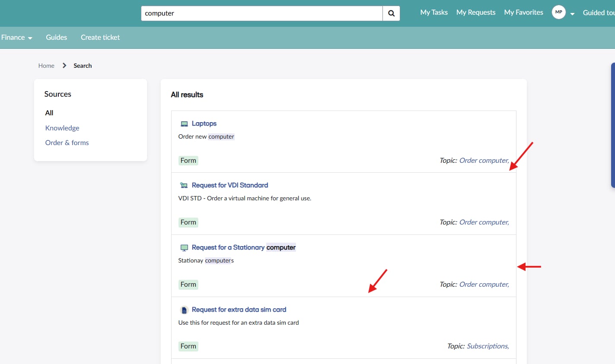Open the Request for VDI Standard result
Screen dimensions: 615x364
click(x=229, y=185)
